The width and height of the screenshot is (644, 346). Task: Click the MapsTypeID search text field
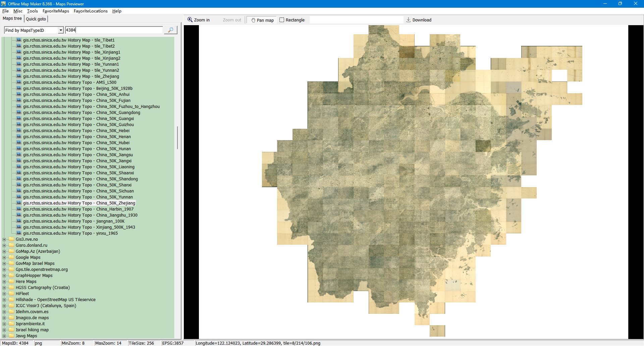click(x=114, y=30)
